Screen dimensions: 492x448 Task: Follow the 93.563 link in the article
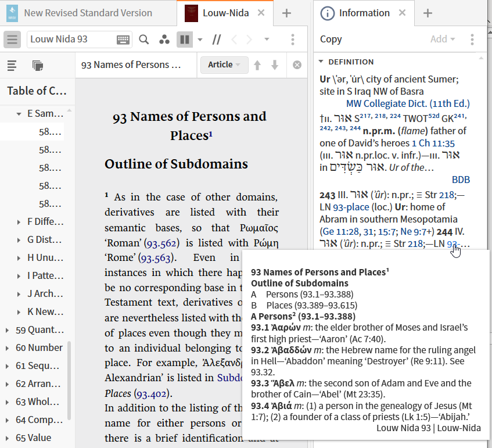point(155,258)
